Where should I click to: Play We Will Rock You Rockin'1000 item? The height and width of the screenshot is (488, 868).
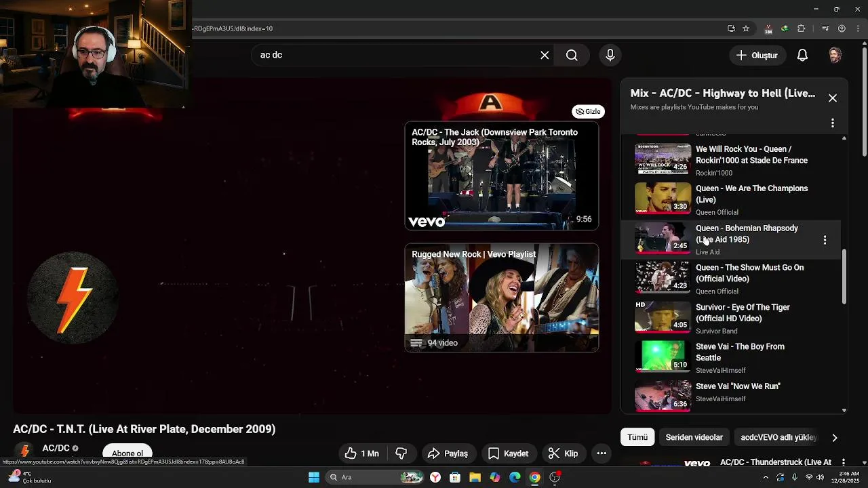[x=731, y=160]
